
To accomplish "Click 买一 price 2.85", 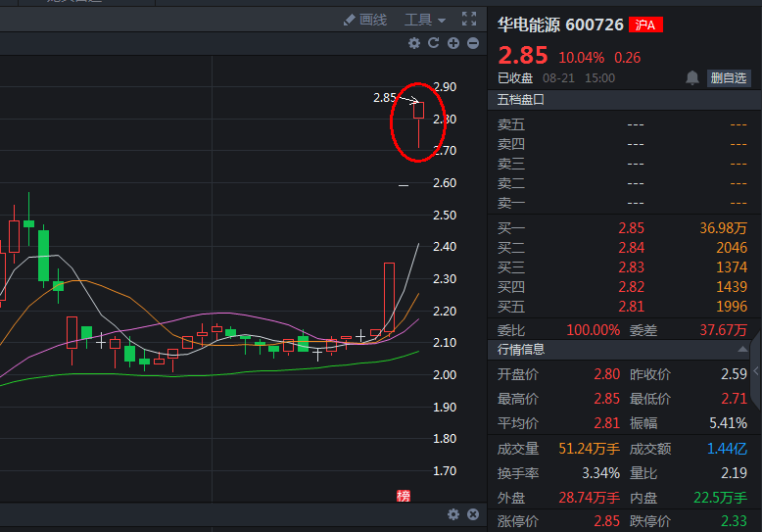I will [x=632, y=228].
